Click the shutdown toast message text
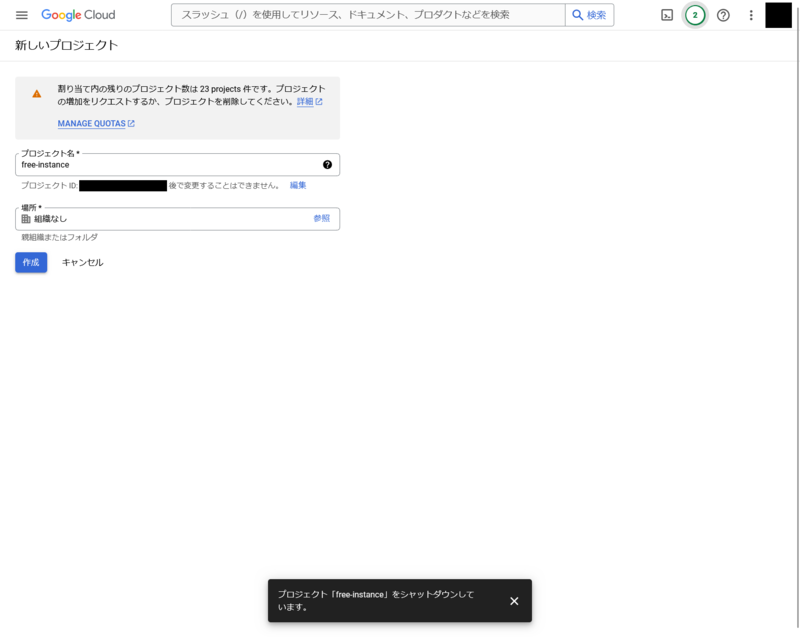Viewport: 800px width, 637px height. point(376,601)
